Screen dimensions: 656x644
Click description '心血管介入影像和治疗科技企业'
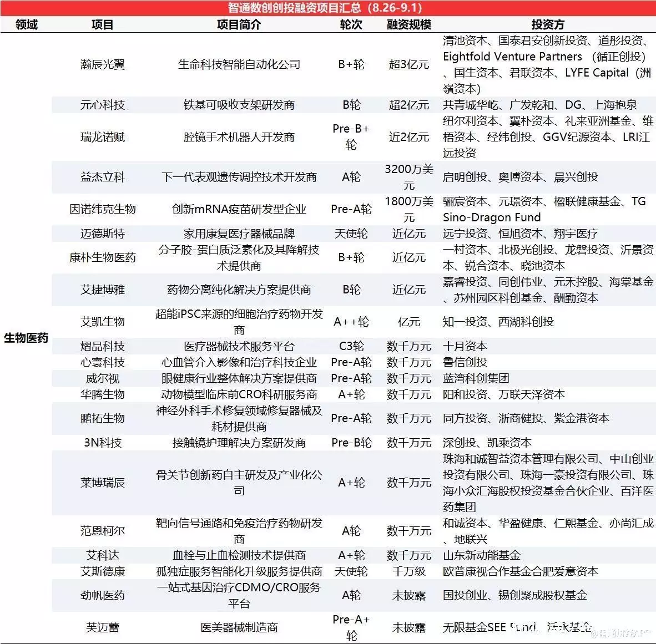coord(239,362)
